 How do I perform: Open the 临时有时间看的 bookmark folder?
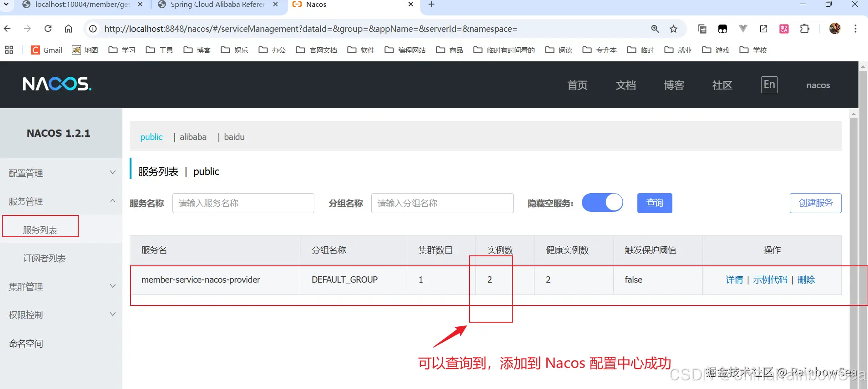(x=504, y=50)
